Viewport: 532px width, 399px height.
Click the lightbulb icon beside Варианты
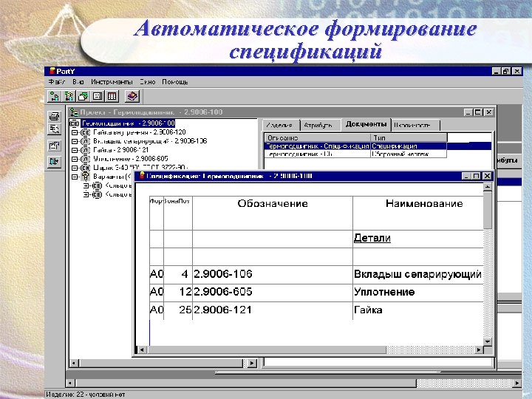85,177
